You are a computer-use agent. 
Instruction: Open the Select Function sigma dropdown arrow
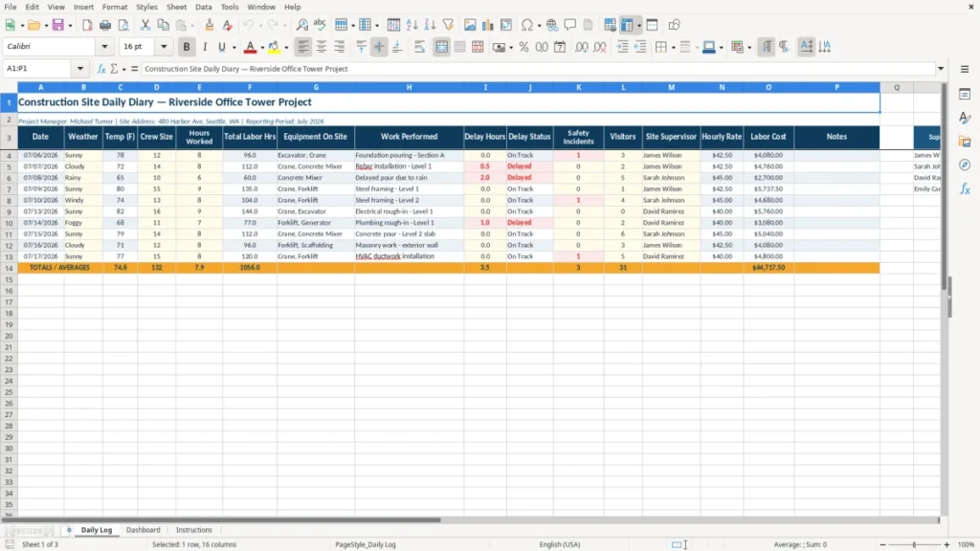(123, 69)
